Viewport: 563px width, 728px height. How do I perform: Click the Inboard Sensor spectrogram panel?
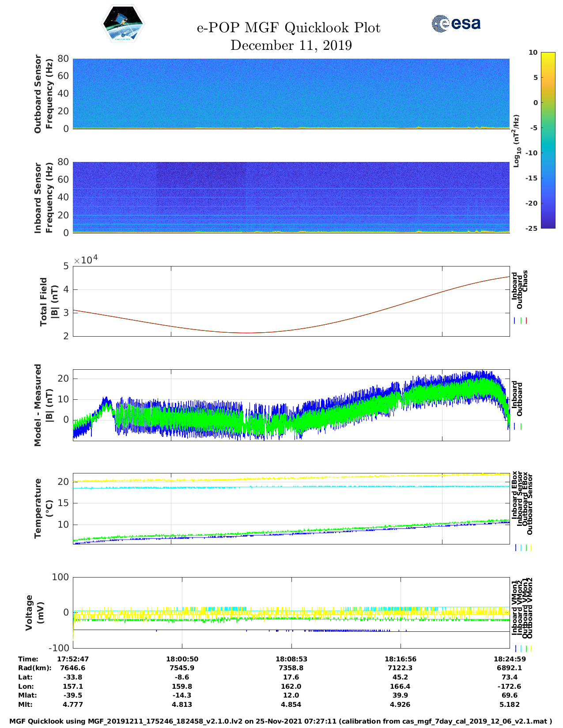point(291,197)
